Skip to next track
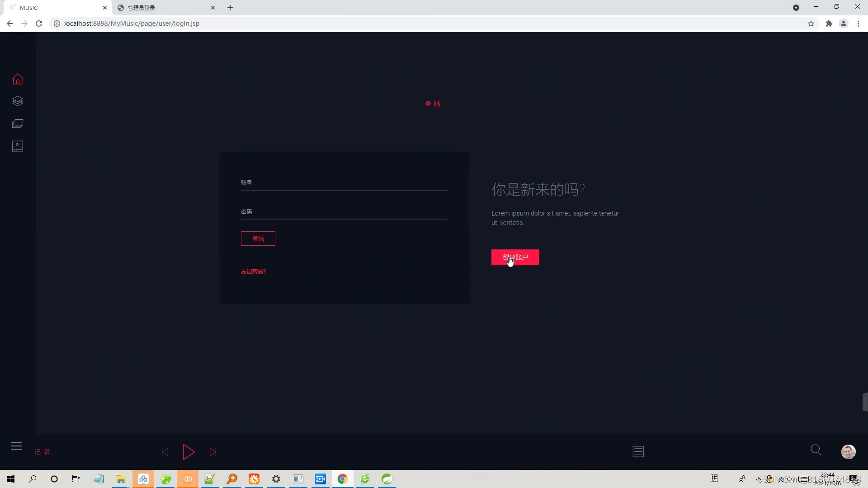Screen dimensions: 868x488 point(213,452)
